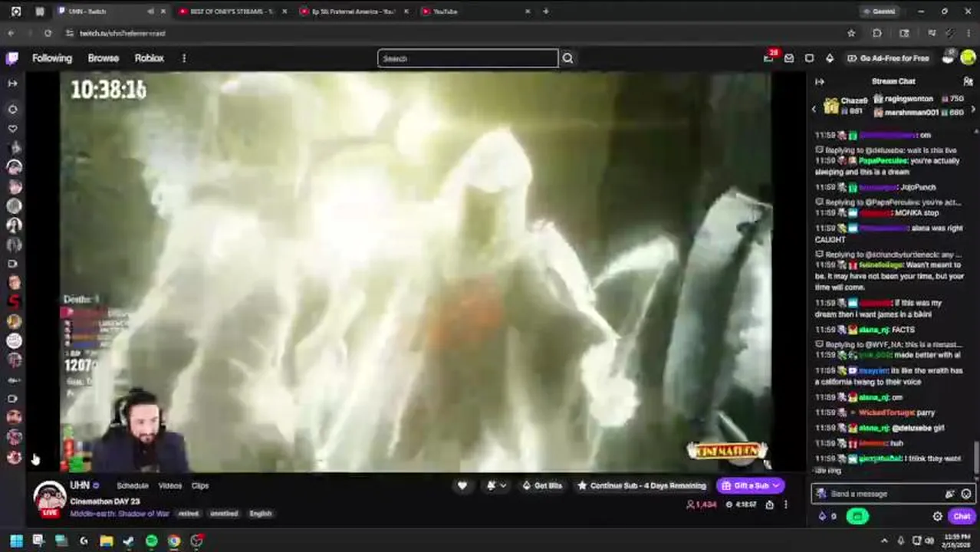Screen dimensions: 980x552
Task: Open the user avatar menu
Action: click(x=968, y=58)
